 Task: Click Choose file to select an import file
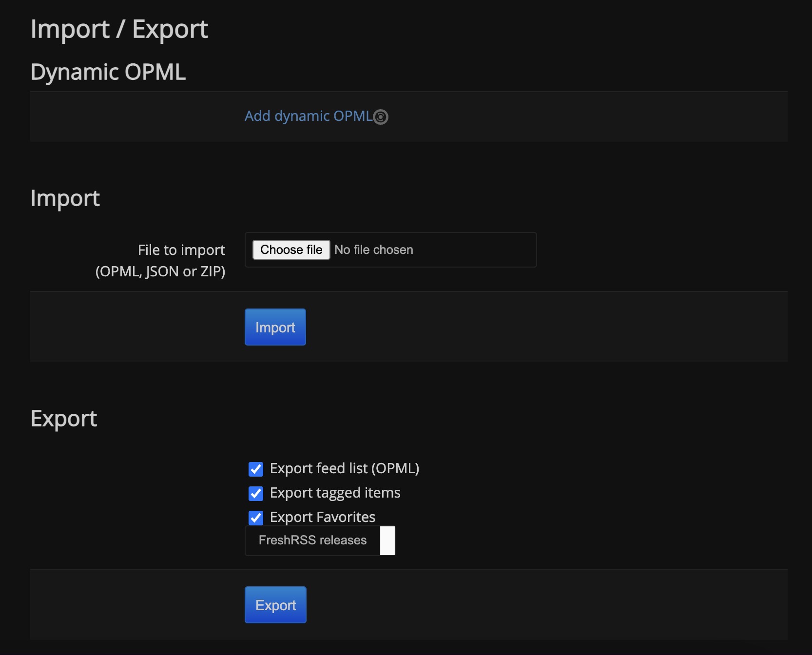290,250
